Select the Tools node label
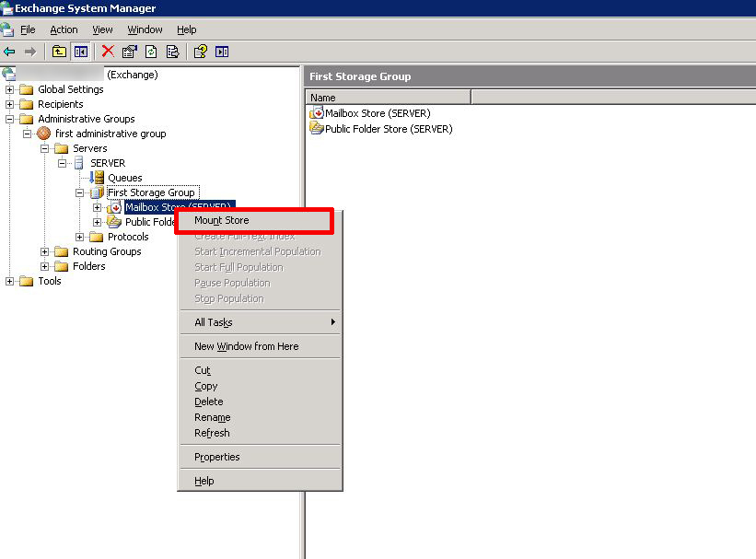The image size is (756, 559). [x=49, y=281]
